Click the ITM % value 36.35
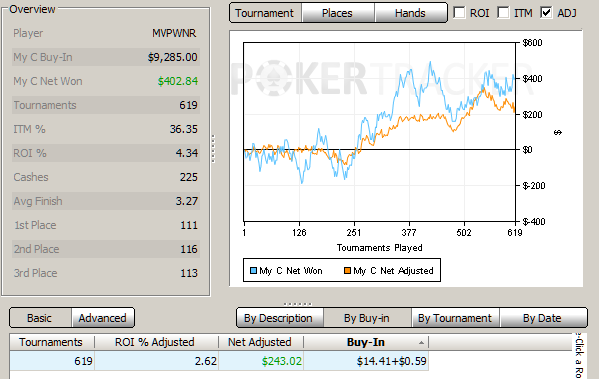The width and height of the screenshot is (599, 379). [x=184, y=129]
